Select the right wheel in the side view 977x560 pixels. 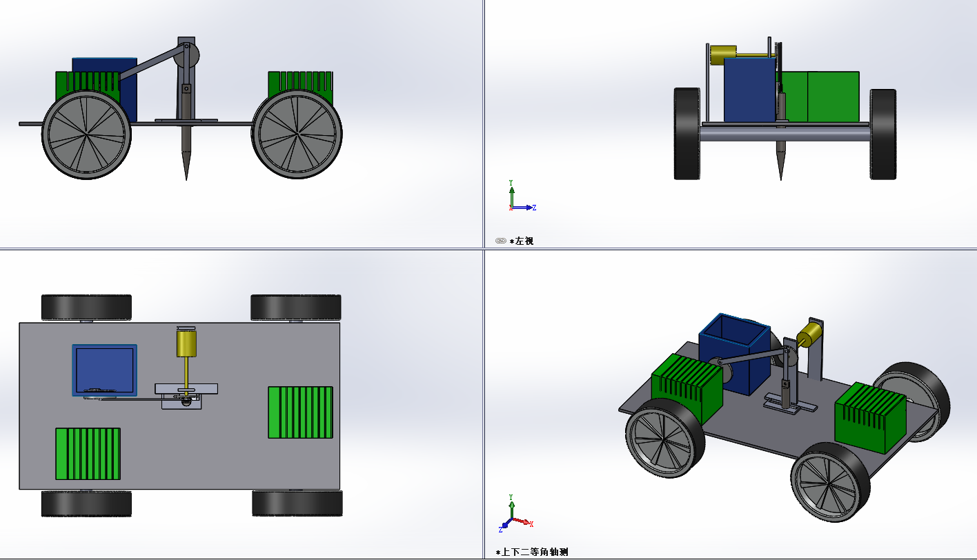pos(297,134)
